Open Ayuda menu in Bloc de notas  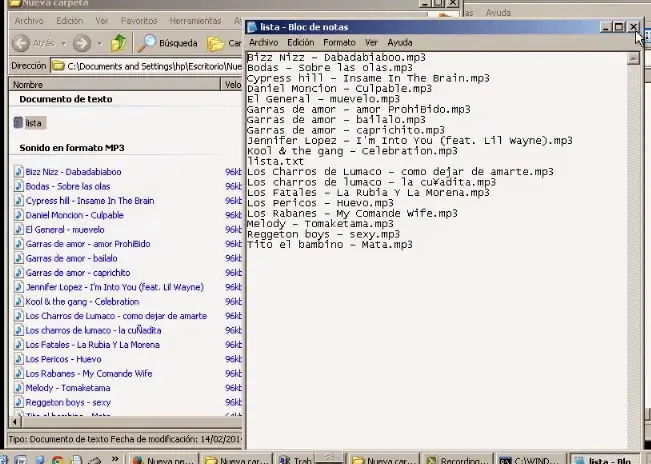[400, 42]
